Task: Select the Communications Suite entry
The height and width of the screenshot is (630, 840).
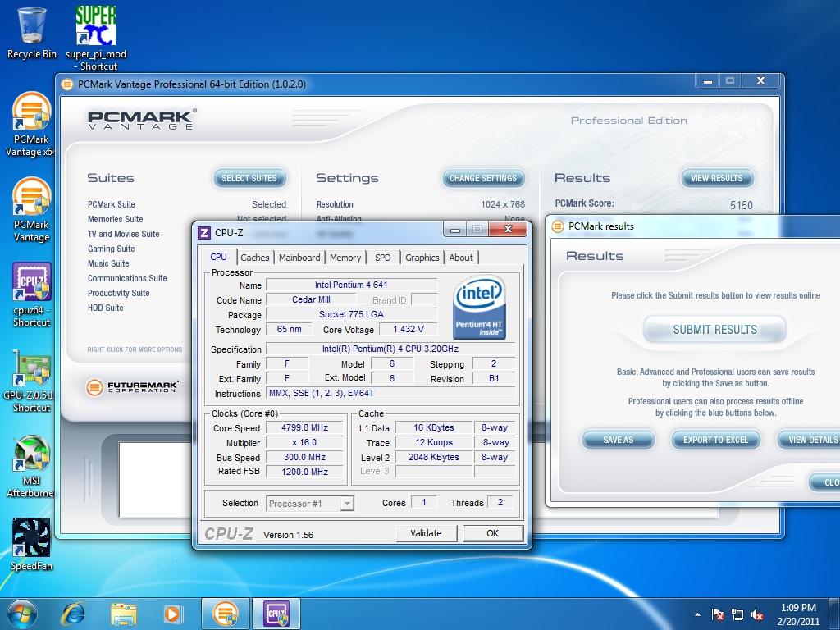Action: click(127, 279)
